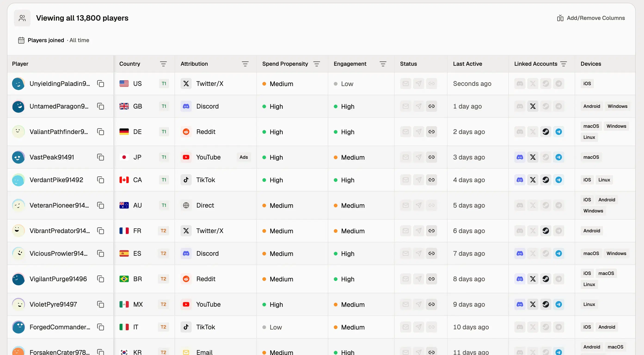Open the VigilantPurge91496 player profile
Image resolution: width=644 pixels, height=355 pixels.
[58, 279]
